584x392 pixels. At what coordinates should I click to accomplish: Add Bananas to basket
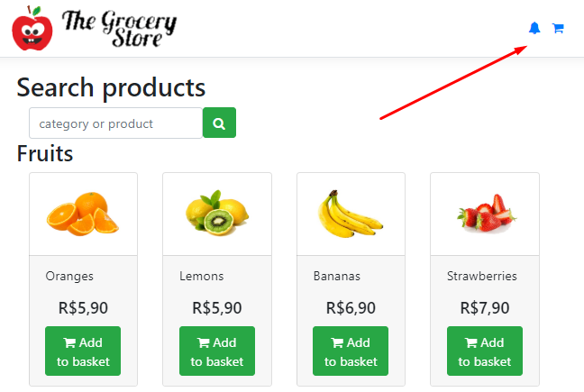(x=351, y=351)
